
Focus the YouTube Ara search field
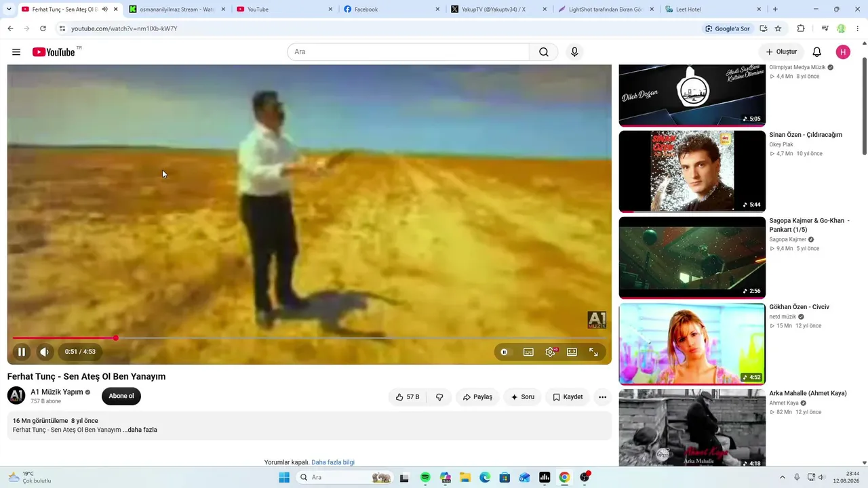pyautogui.click(x=408, y=52)
